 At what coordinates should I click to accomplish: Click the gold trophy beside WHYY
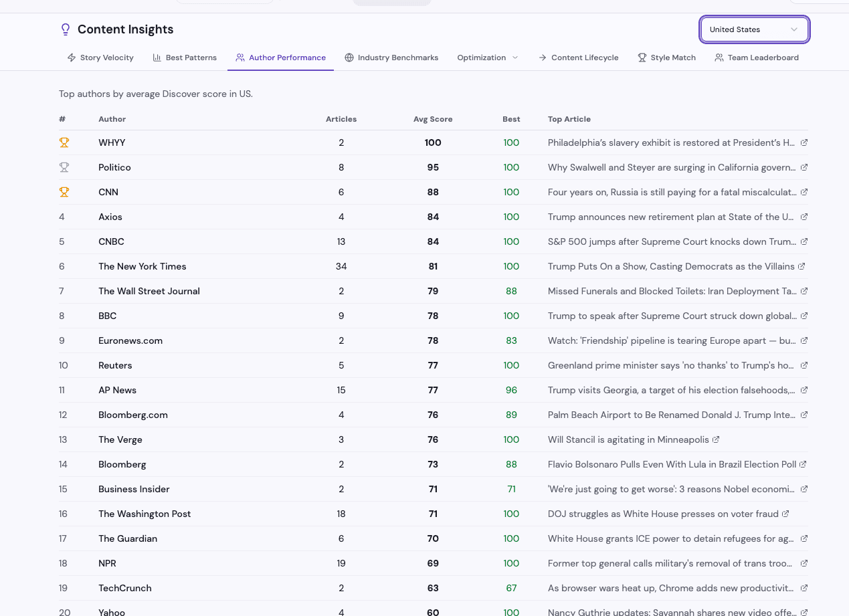pos(64,142)
